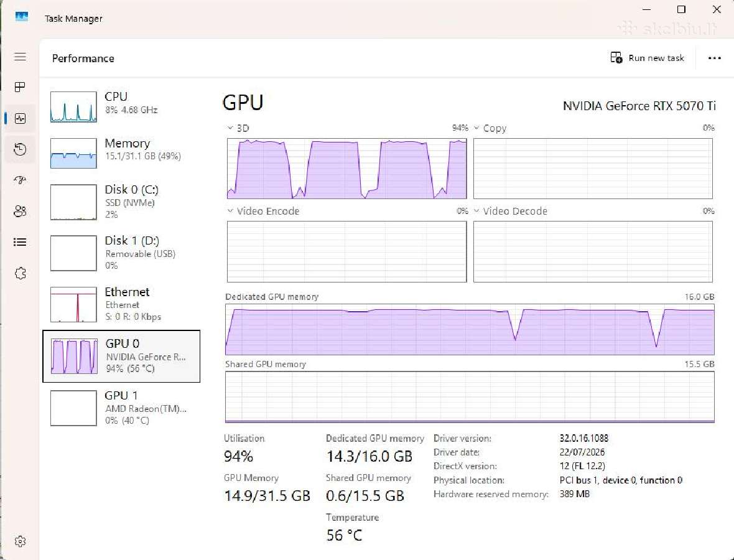
Task: Select Ethernet in the performance list
Action: [121, 304]
